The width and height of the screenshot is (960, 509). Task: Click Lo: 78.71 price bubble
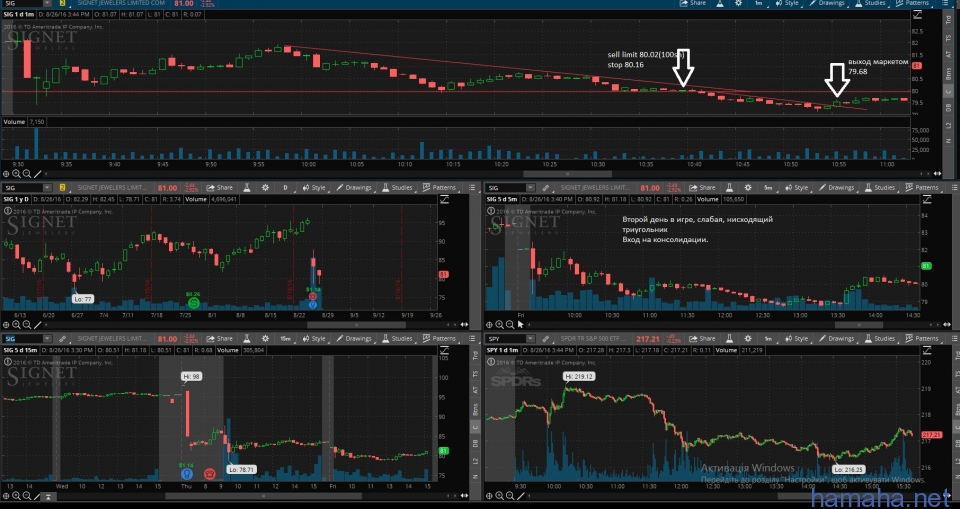pos(241,469)
